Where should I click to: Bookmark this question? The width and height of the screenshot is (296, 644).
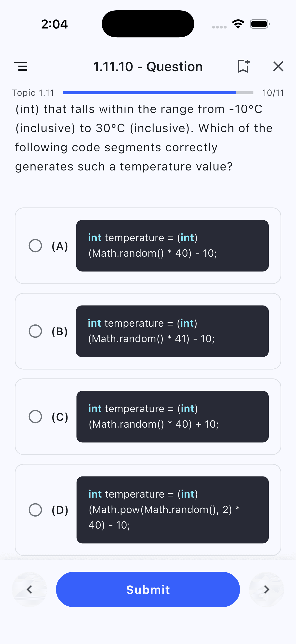pos(243,67)
